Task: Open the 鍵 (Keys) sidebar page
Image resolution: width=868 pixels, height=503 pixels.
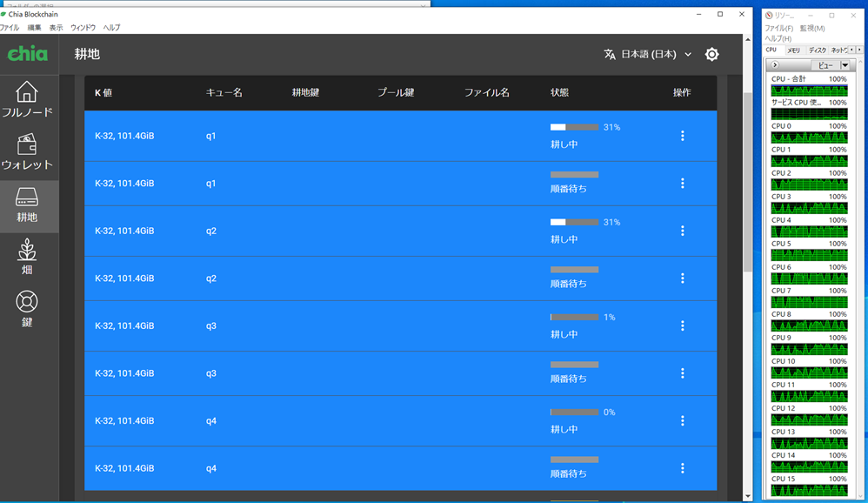Action: (27, 310)
